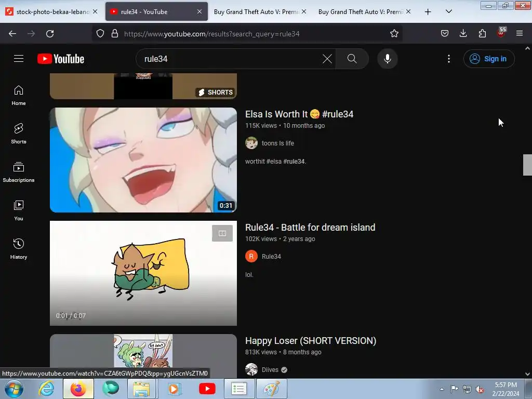Open a new browser tab
The height and width of the screenshot is (399, 532).
tap(428, 12)
